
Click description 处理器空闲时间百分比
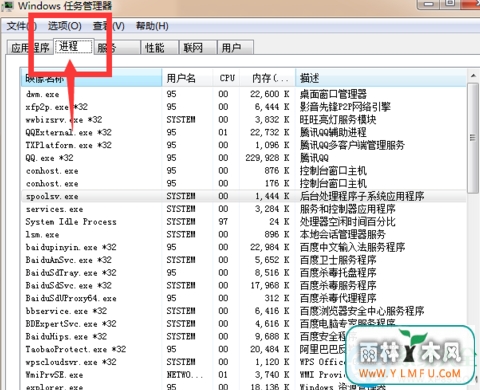click(x=347, y=222)
